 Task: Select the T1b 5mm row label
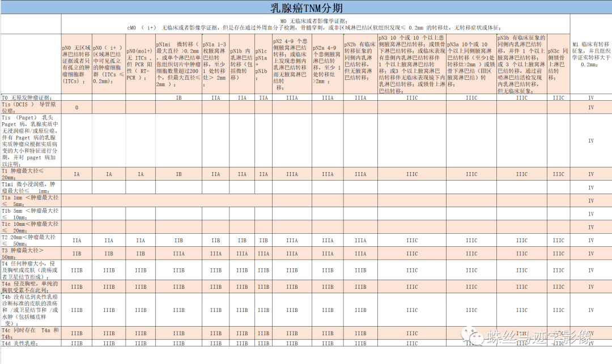coord(31,213)
